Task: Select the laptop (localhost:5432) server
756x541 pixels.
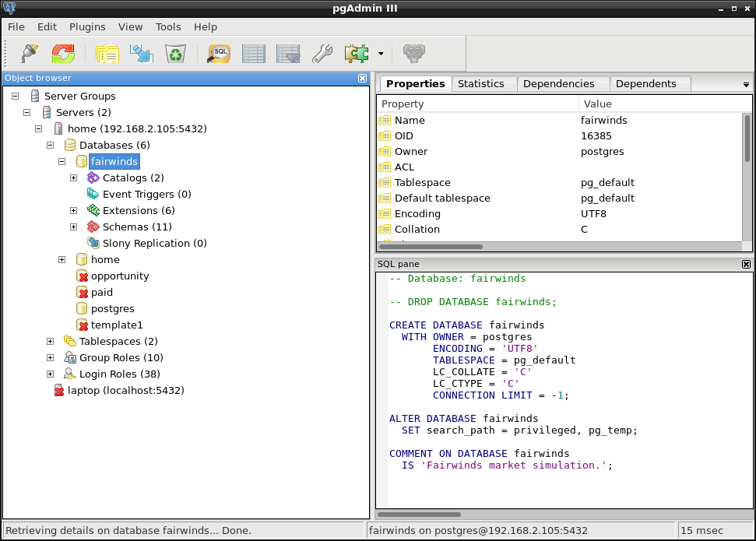Action: (126, 391)
